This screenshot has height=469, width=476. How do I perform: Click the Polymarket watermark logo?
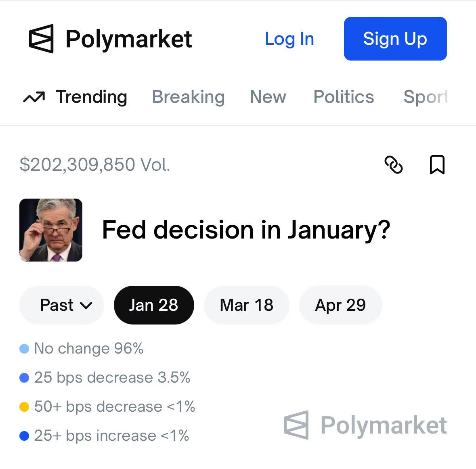point(296,425)
